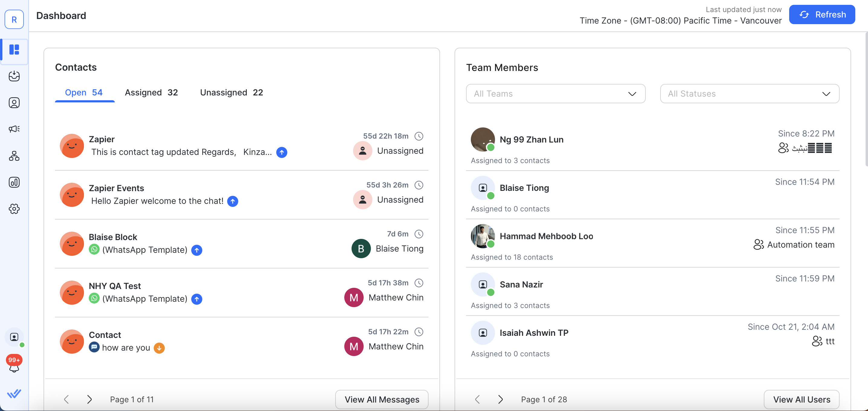This screenshot has width=868, height=411.
Task: Open the Broadcasts megaphone icon
Action: pyautogui.click(x=14, y=129)
